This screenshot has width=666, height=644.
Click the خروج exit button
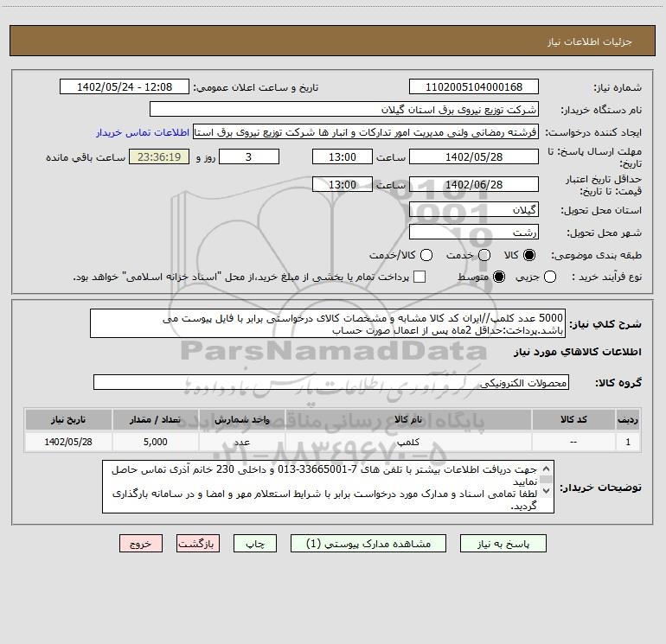click(141, 544)
